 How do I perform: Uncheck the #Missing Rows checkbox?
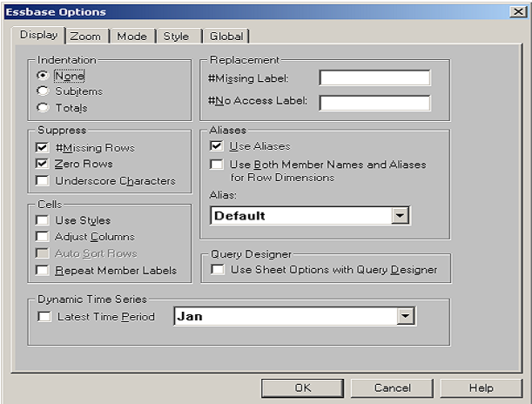point(42,147)
